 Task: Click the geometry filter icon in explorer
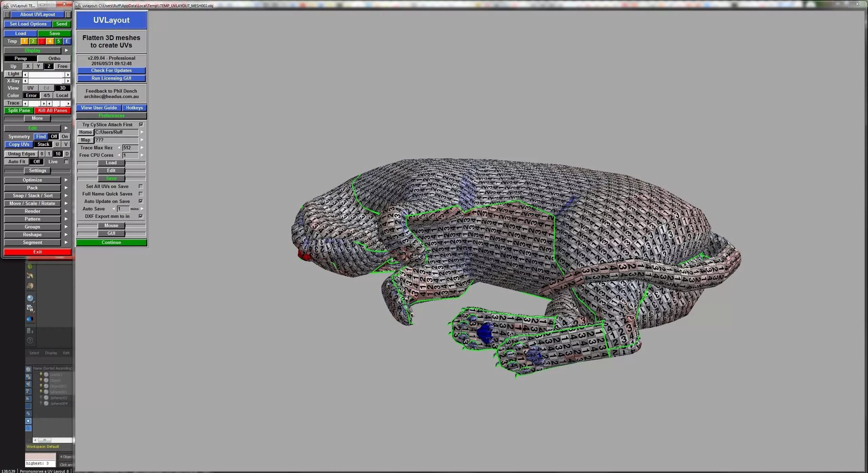click(28, 369)
